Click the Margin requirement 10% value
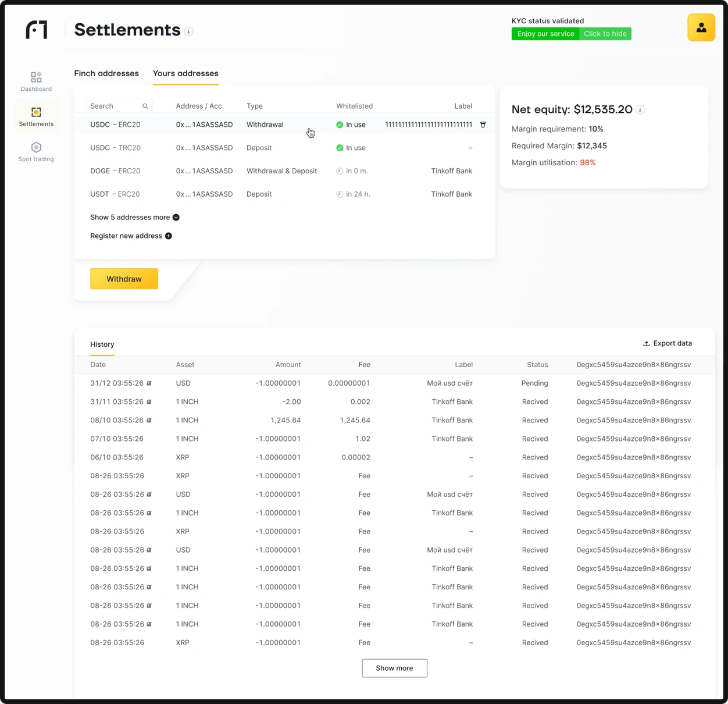The height and width of the screenshot is (704, 728). tap(595, 129)
